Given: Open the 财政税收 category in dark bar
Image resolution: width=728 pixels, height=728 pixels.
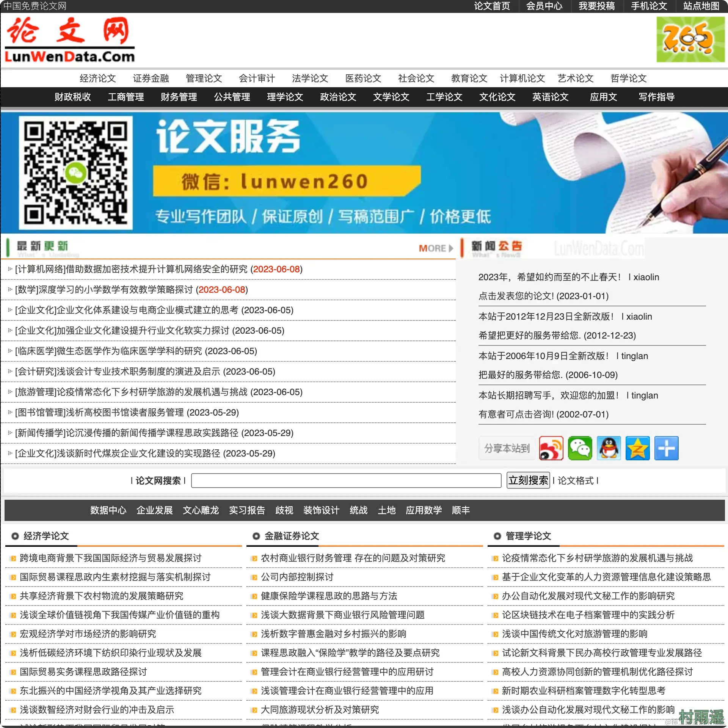Looking at the screenshot, I should 72,97.
